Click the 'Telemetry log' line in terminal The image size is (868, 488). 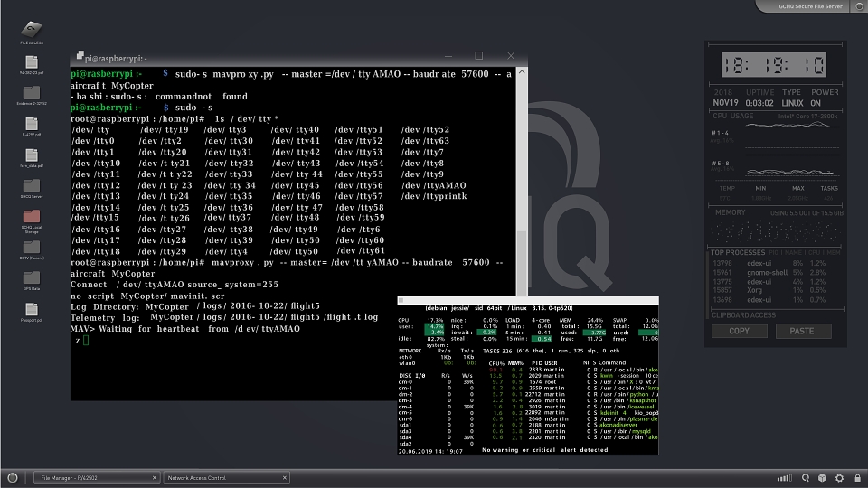[x=224, y=317]
